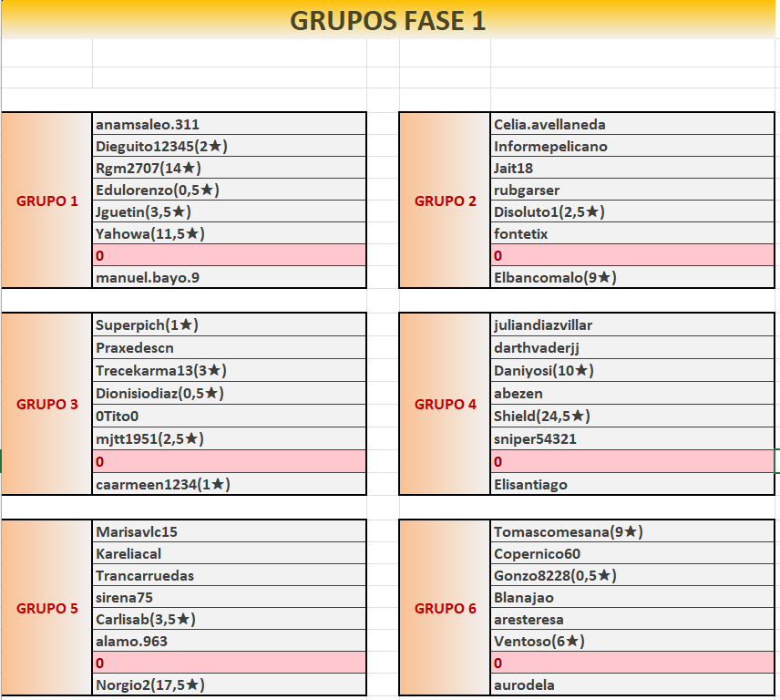Click the pink 0 cell in GRUPO 4
Screen dimensions: 780x700
coord(632,461)
